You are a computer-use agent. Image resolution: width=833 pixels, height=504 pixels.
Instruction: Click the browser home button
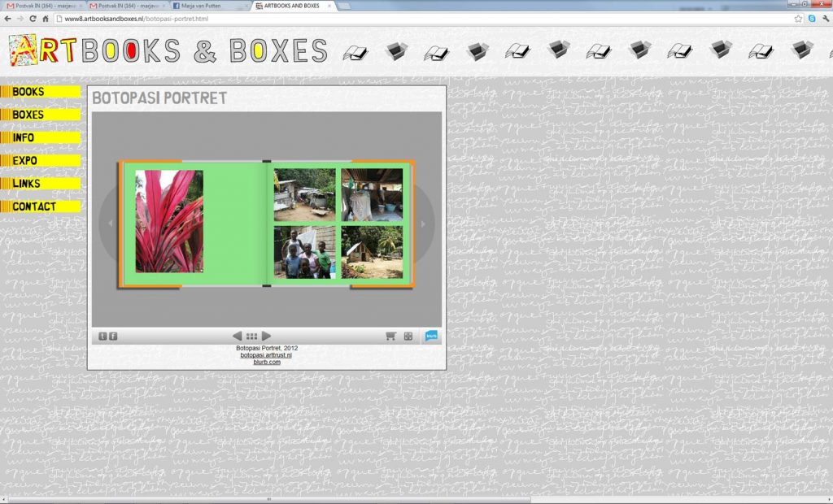click(x=46, y=19)
